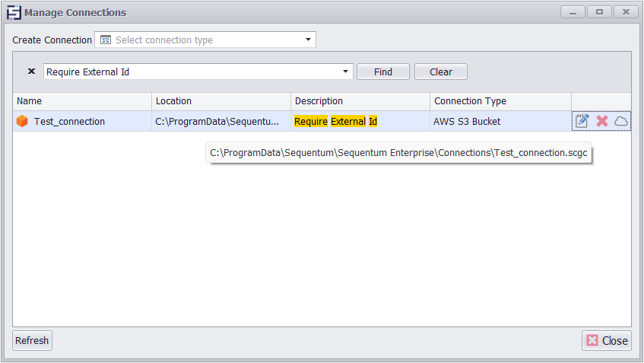The image size is (644, 363).
Task: Delete Test_connection using the red X icon
Action: [x=602, y=121]
